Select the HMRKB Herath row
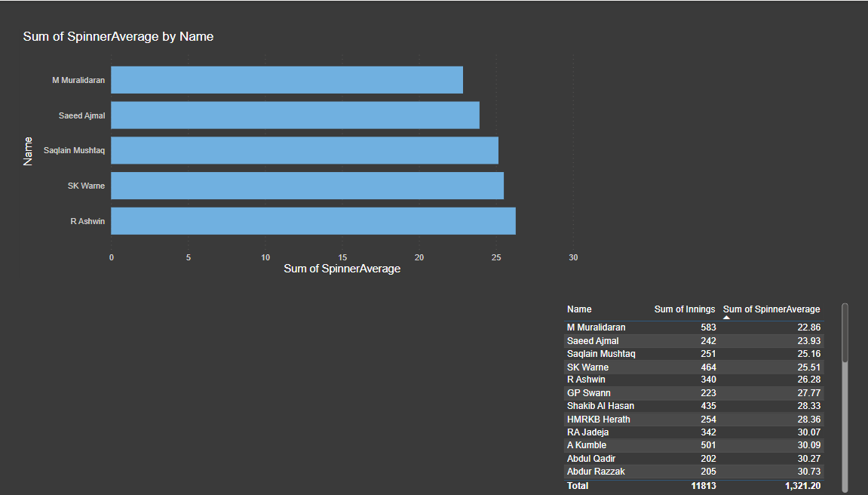The width and height of the screenshot is (868, 495). [x=641, y=419]
